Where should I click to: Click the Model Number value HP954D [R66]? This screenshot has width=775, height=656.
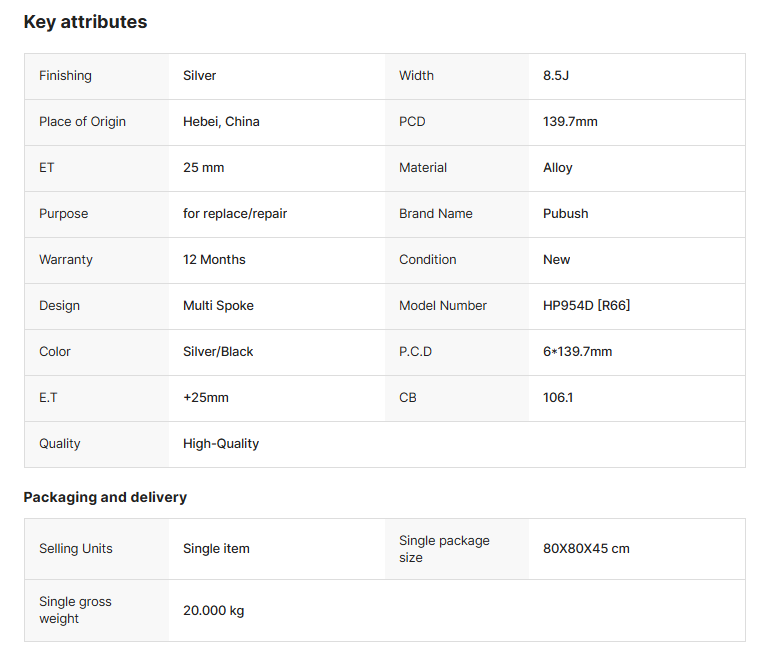tap(586, 306)
